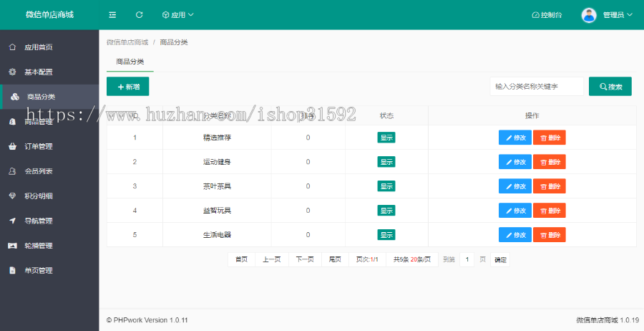Click 修改 button for 运动健身 row
Viewport: 644px width, 331px height.
(514, 162)
